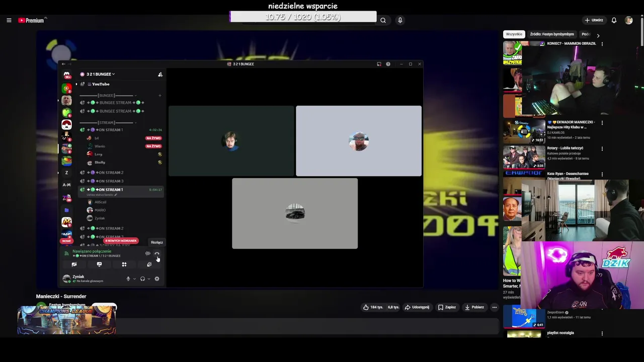Click the Pobierz download button
Viewport: 644px width, 362px height.
click(474, 307)
